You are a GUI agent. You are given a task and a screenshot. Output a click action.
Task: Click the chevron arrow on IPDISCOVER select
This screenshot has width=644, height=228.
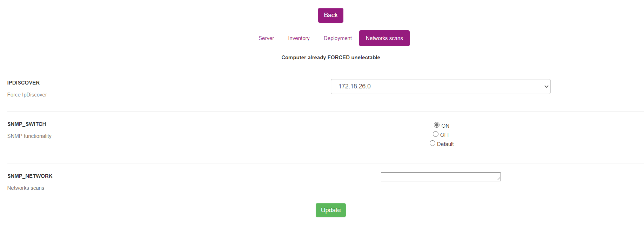click(x=546, y=87)
